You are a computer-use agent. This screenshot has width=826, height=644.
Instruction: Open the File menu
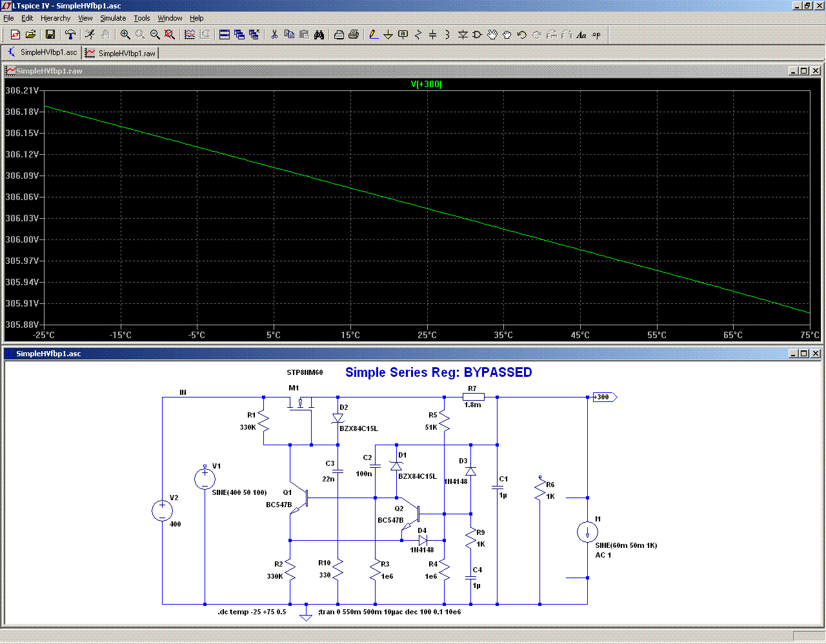tap(8, 18)
